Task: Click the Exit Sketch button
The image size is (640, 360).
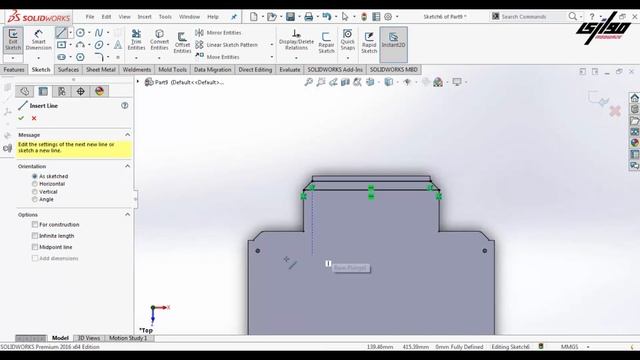Action: click(x=13, y=40)
